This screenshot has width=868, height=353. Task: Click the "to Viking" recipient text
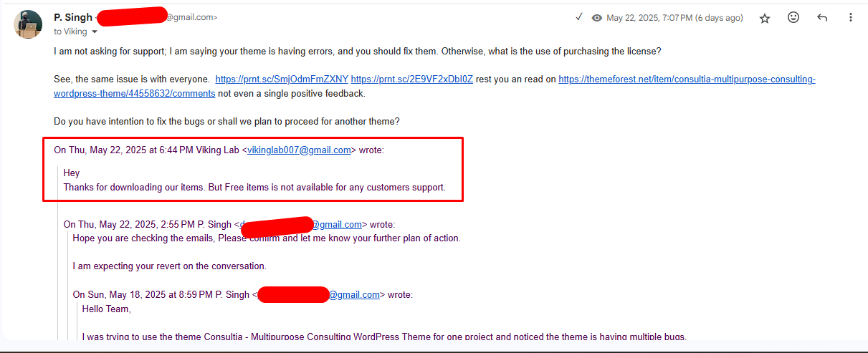point(70,32)
